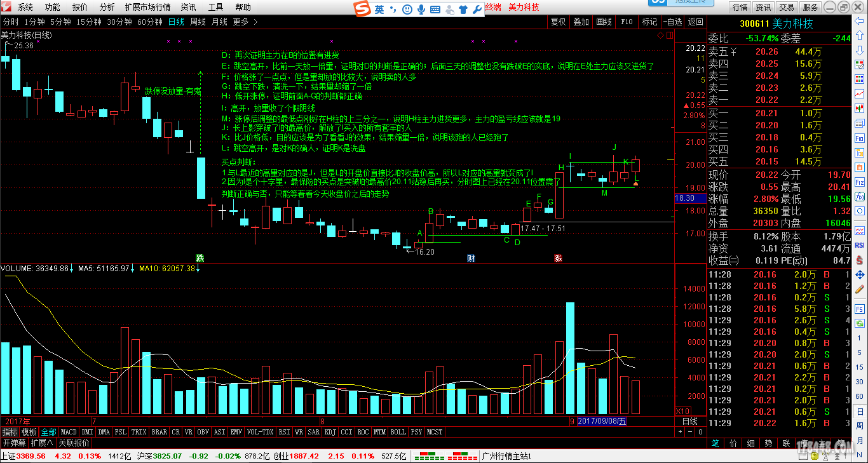868x463 pixels.
Task: Click the four-way move arrows sidebar icon
Action: (859, 274)
